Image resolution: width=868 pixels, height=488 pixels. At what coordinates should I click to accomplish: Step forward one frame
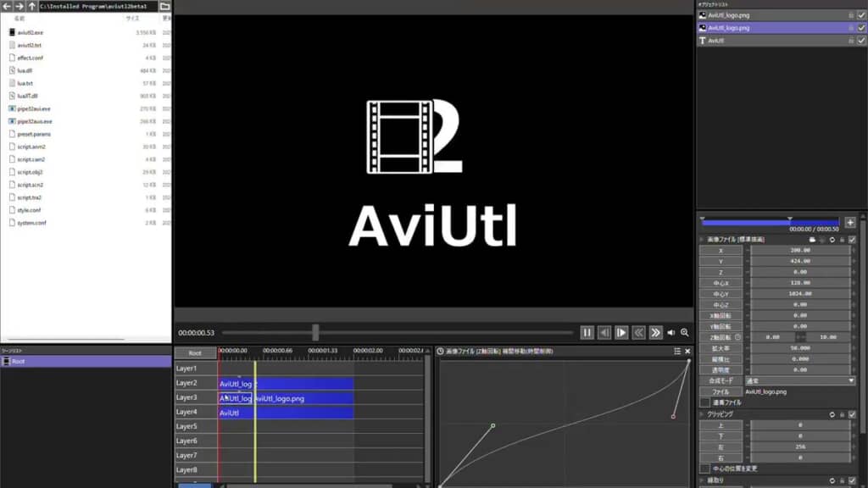click(x=621, y=332)
